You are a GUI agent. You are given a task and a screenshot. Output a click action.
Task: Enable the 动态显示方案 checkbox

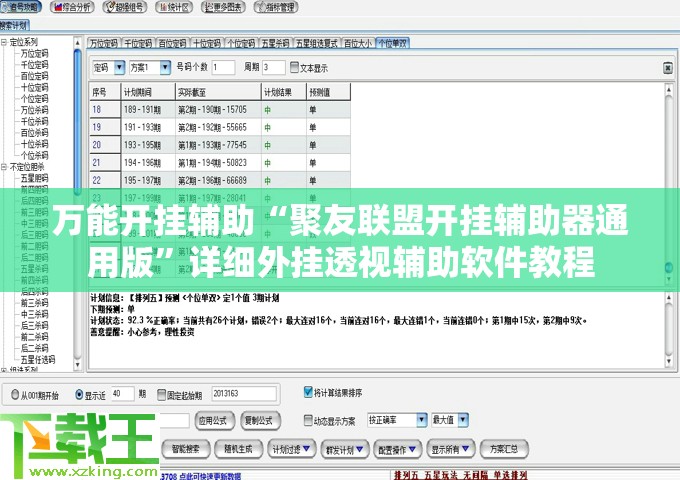(308, 420)
